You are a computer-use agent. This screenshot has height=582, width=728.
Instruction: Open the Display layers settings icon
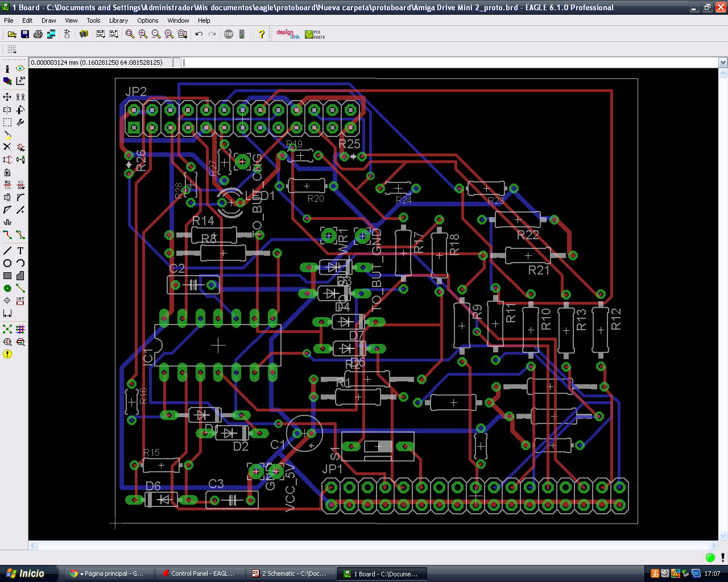7,81
